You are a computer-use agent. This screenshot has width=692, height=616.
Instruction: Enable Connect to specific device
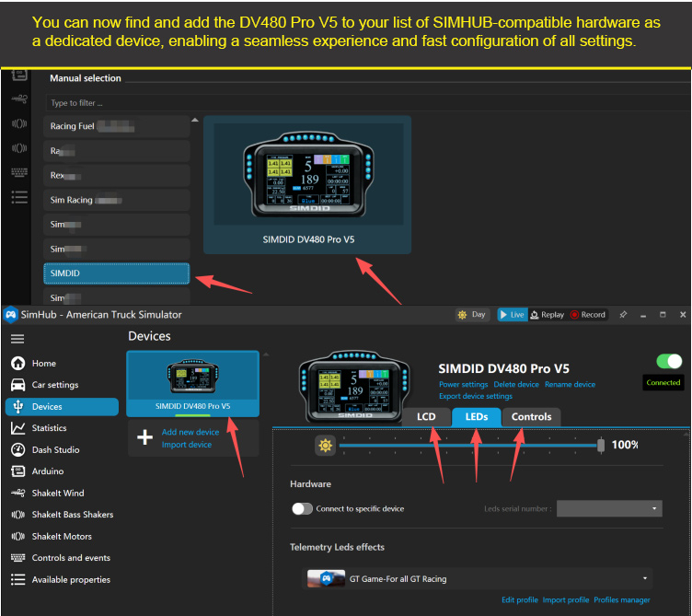pos(302,508)
